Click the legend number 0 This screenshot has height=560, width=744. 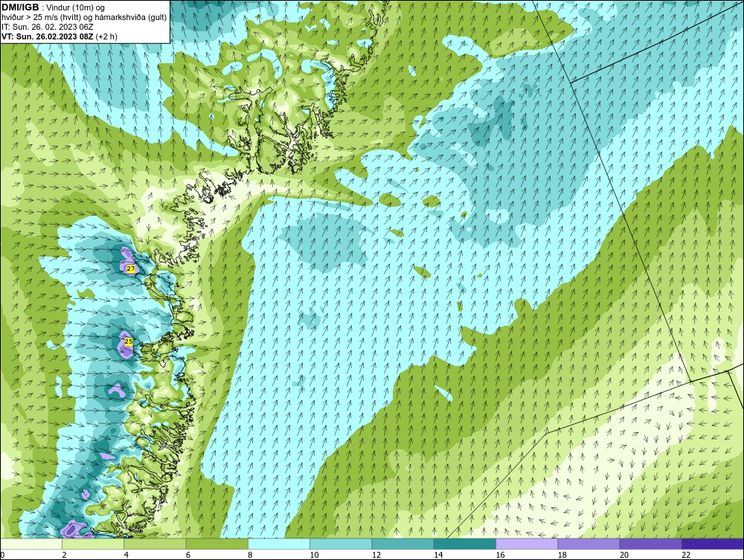coord(2,556)
